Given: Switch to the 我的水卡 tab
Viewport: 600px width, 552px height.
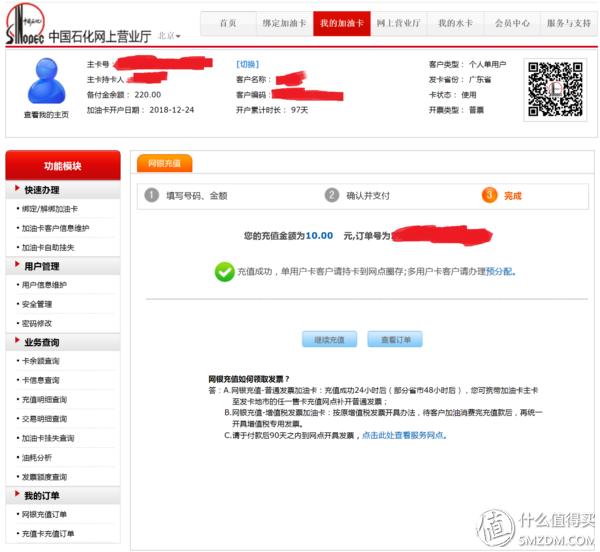Looking at the screenshot, I should pos(455,23).
